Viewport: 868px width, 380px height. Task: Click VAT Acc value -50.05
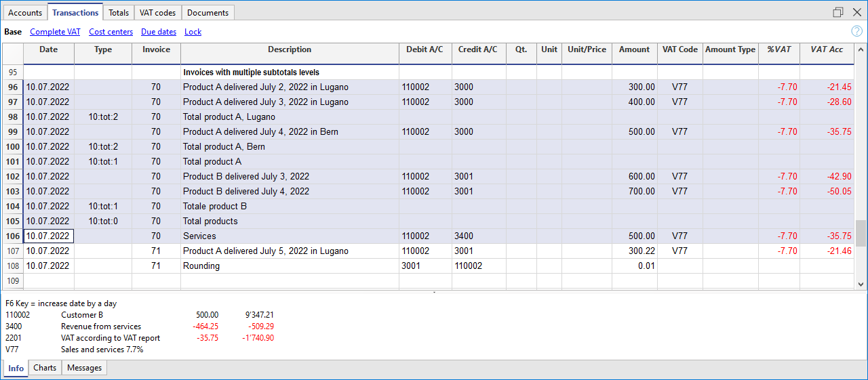[827, 192]
